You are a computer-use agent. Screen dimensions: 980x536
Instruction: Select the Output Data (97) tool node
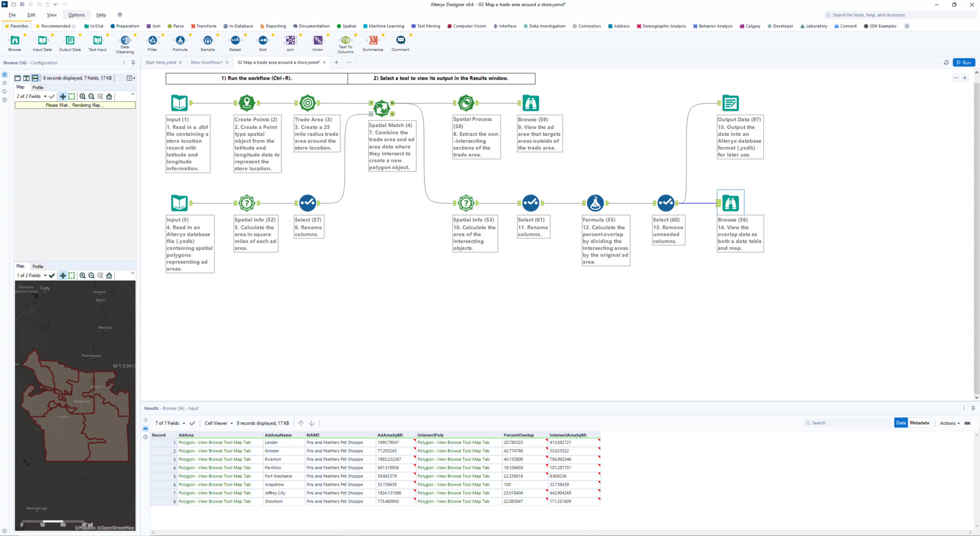click(730, 103)
